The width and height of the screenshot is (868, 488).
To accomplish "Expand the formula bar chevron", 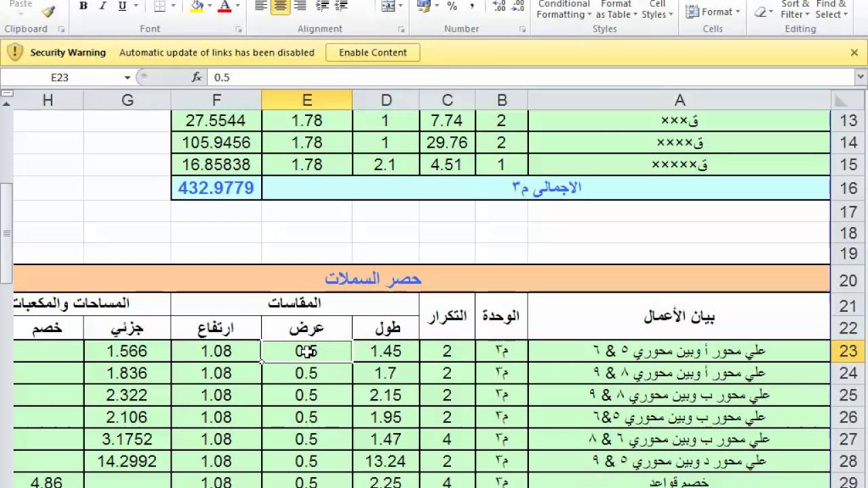I will pos(861,77).
